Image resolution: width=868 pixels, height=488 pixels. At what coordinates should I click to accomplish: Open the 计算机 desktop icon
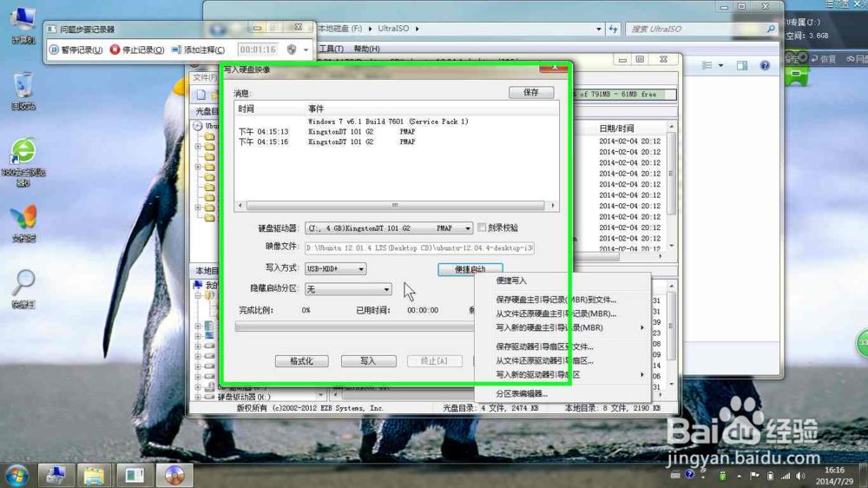tap(23, 27)
